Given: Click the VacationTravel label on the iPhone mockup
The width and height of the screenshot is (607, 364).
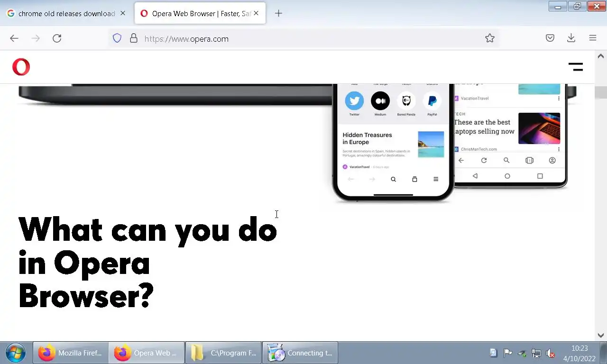Looking at the screenshot, I should [x=359, y=167].
